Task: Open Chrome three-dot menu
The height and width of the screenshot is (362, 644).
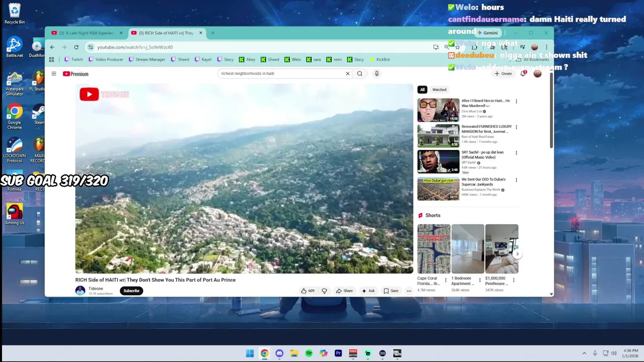Action: [546, 47]
